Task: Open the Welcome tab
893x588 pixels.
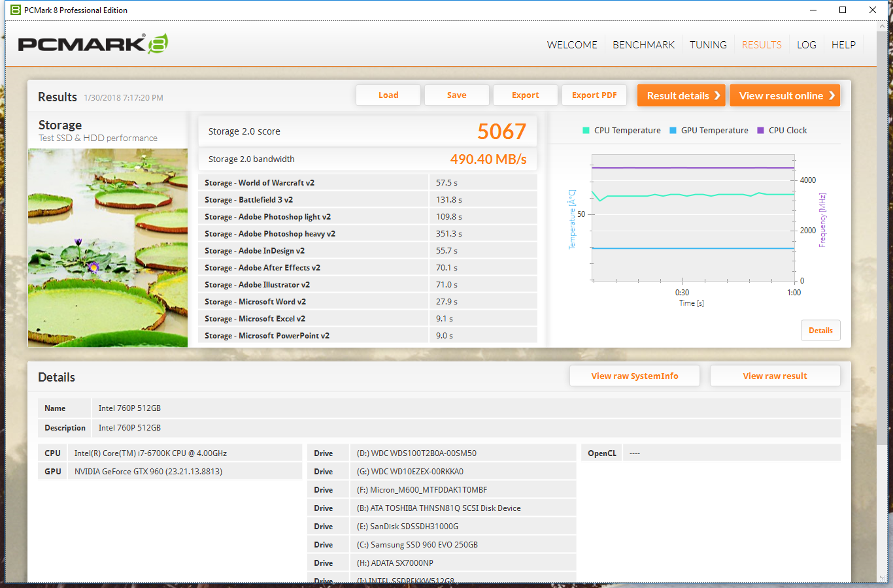Action: pyautogui.click(x=571, y=44)
